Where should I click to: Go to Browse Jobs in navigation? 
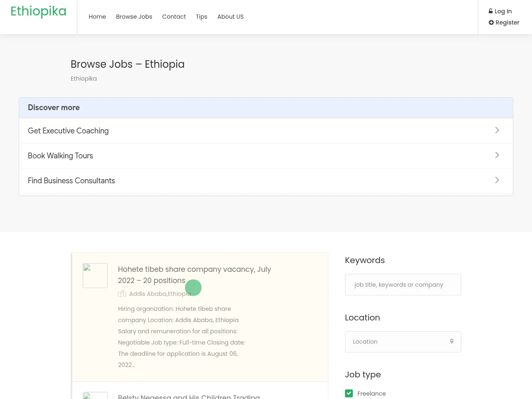click(134, 17)
